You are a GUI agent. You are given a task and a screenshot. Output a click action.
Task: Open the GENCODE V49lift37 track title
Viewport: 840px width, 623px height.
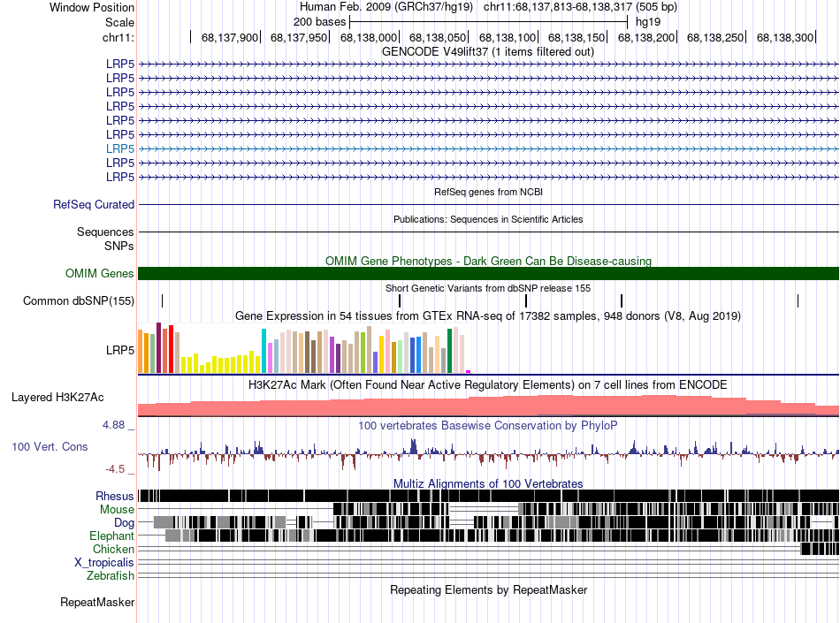[487, 52]
